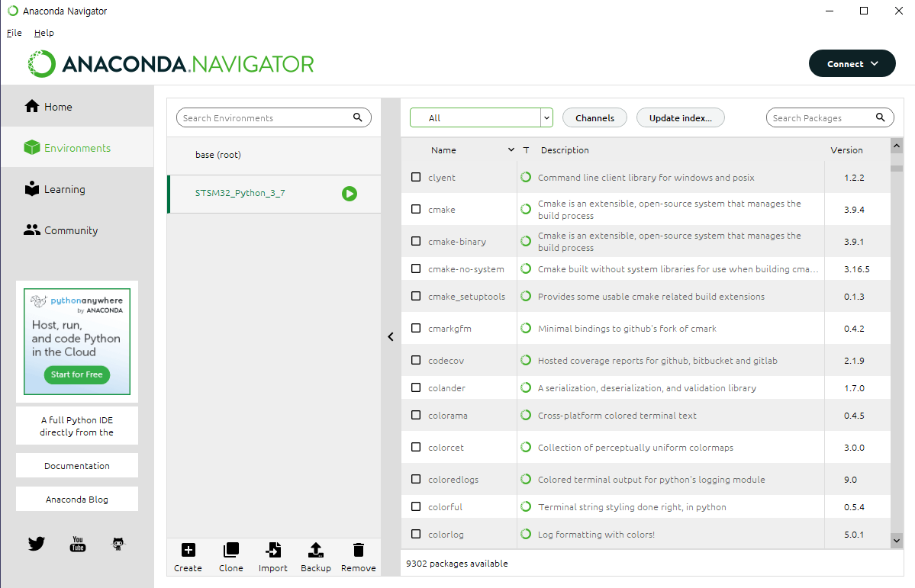Image resolution: width=915 pixels, height=588 pixels.
Task: Check the colorama package checkbox
Action: point(415,415)
